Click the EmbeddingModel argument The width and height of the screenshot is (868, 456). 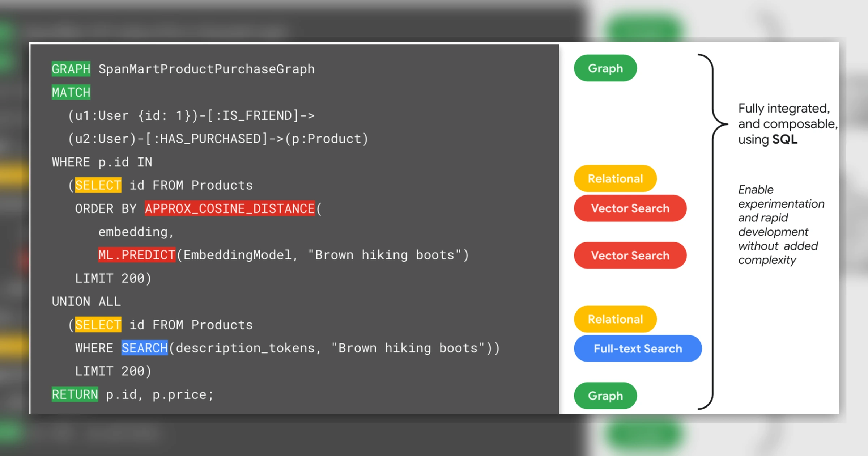[237, 255]
